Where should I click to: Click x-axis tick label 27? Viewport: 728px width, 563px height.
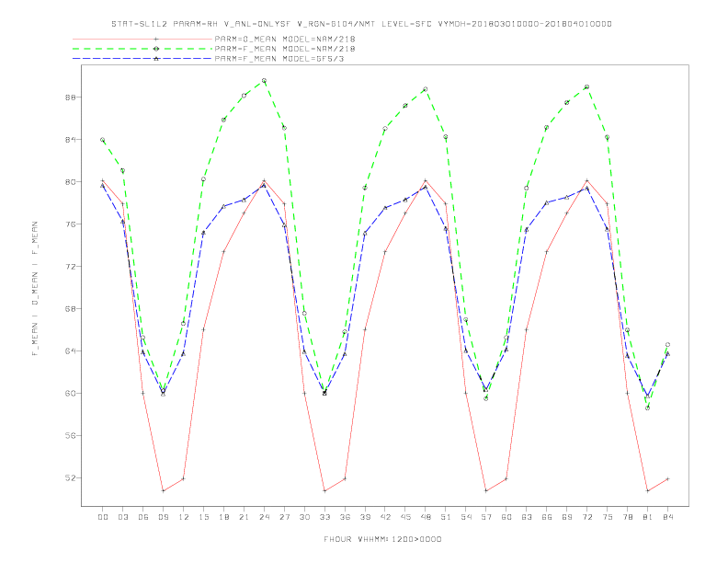point(284,517)
